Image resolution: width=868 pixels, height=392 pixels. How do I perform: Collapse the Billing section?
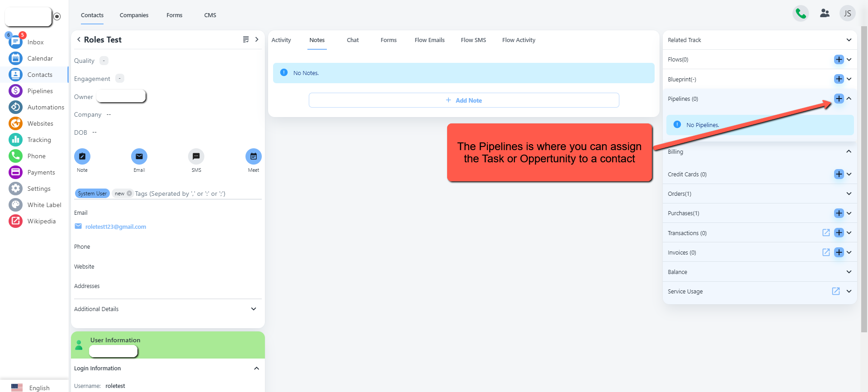pyautogui.click(x=849, y=151)
